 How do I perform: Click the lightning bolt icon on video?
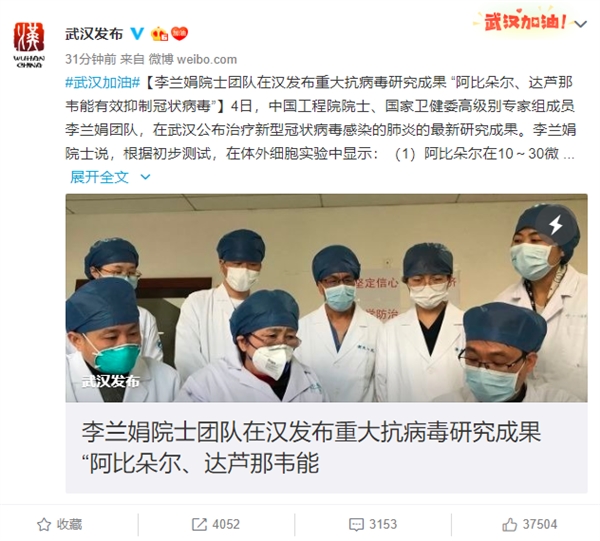click(x=556, y=225)
